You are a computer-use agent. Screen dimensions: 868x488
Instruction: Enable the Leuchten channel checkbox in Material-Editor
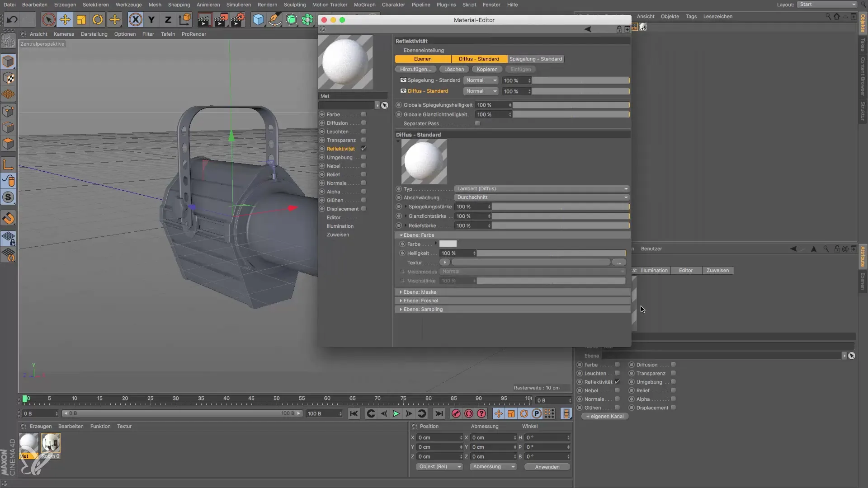tap(363, 131)
